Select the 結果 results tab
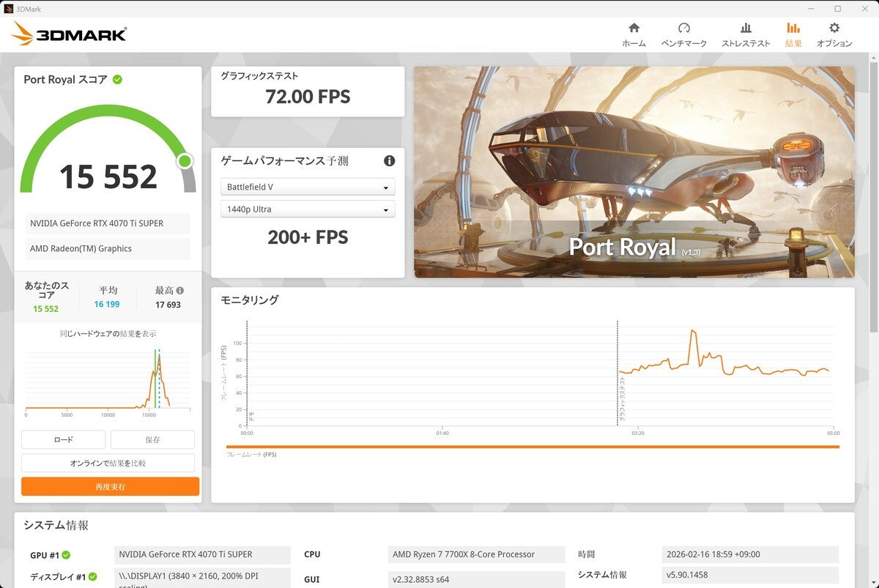Screen dimensions: 879x588 (793, 34)
